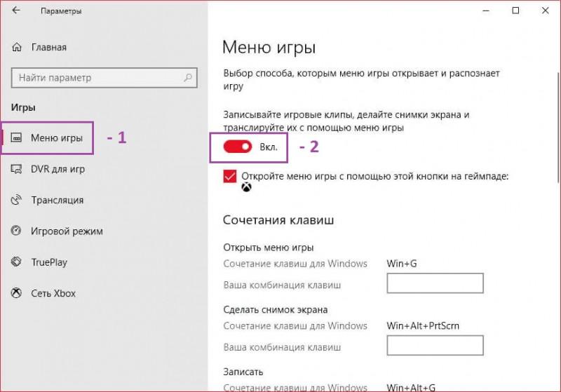Click the Открыть меню игры label

coord(269,247)
